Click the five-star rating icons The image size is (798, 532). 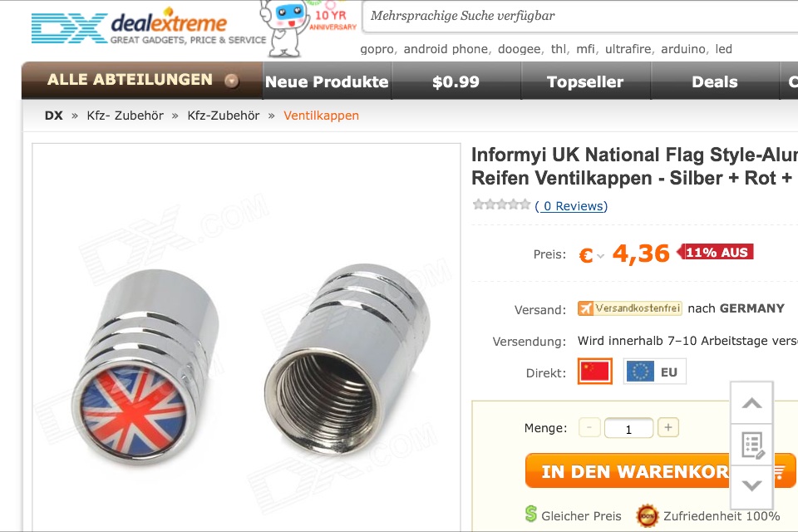(x=501, y=205)
